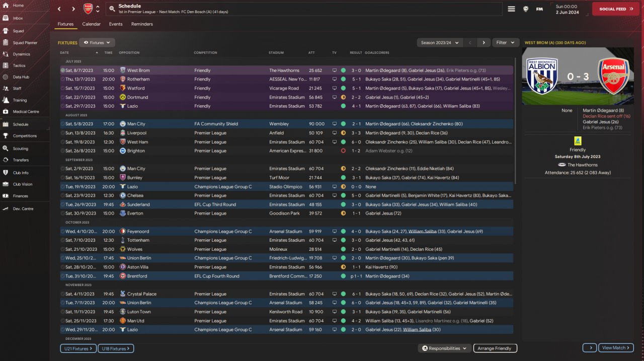Open the Fixtures view dropdown

(97, 43)
